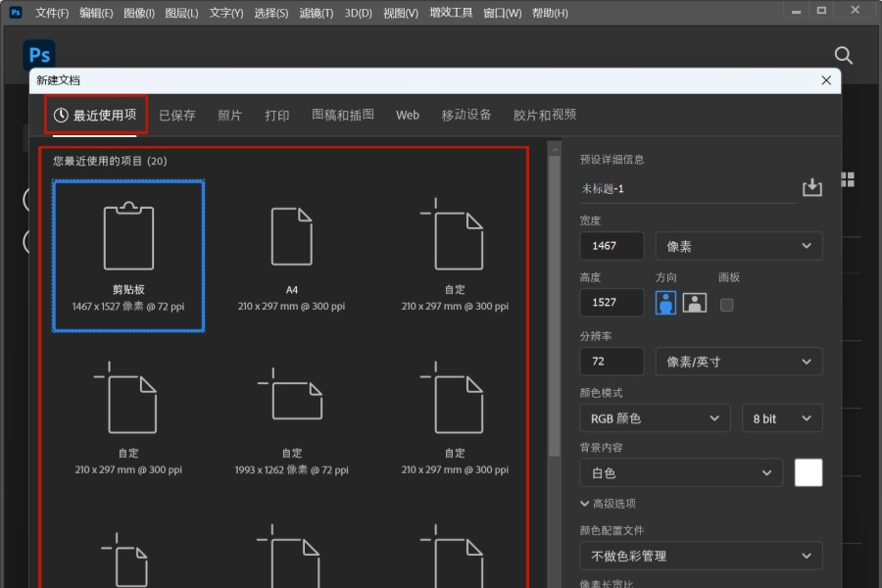
Task: Open 文字(Y) menu
Action: [226, 13]
